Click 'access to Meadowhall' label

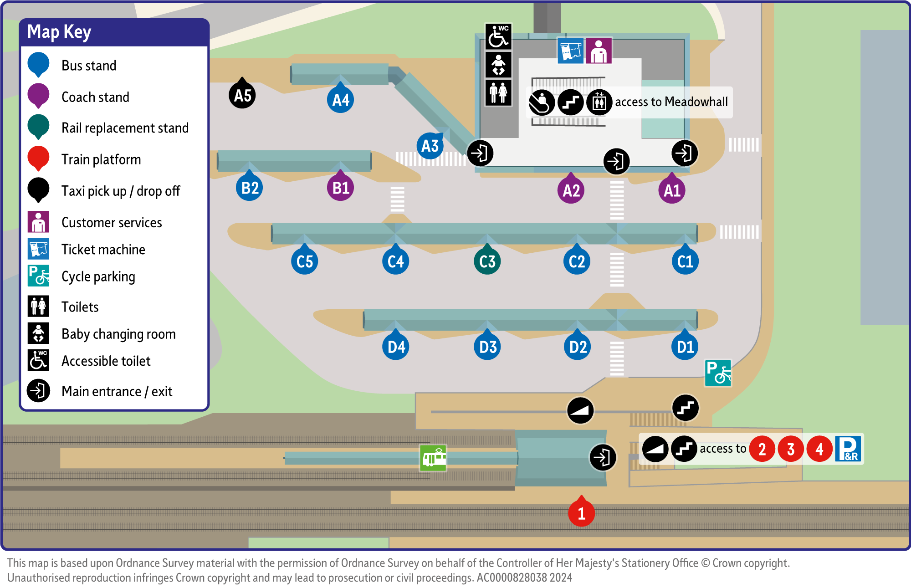pos(671,102)
